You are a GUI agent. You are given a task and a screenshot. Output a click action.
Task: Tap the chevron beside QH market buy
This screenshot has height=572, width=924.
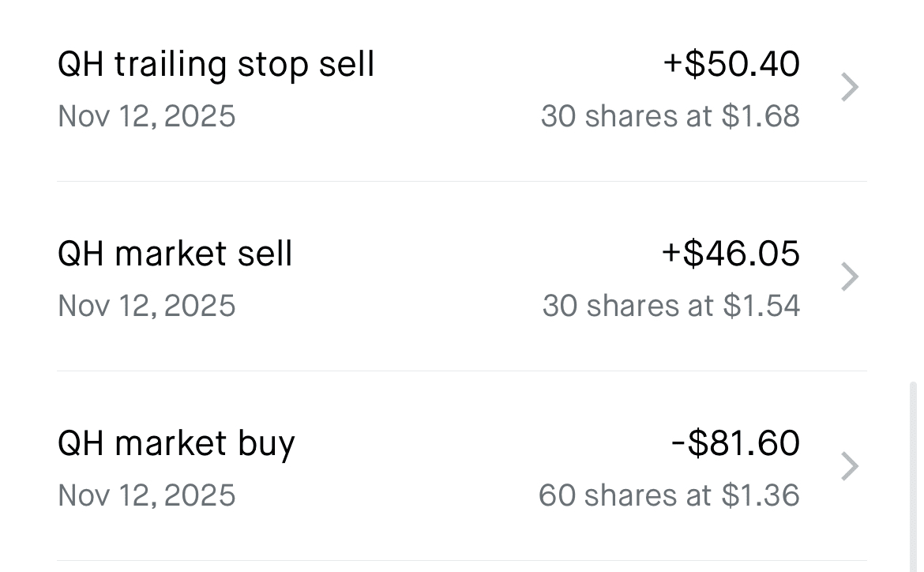850,466
